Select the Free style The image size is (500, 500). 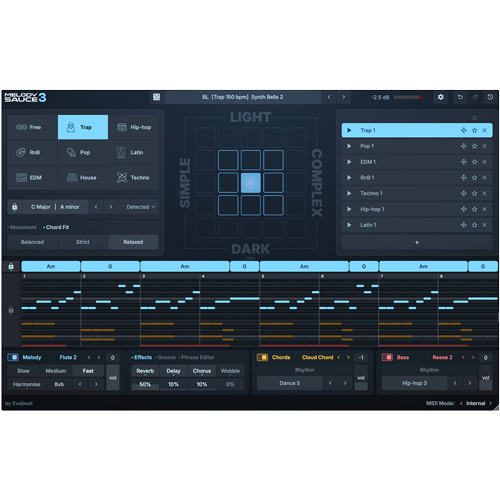tap(33, 127)
